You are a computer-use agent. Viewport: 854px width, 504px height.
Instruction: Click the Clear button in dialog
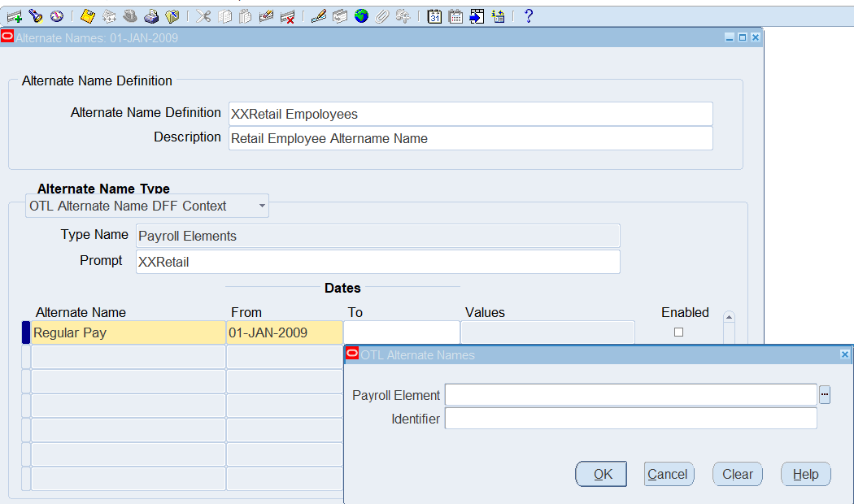click(x=737, y=475)
